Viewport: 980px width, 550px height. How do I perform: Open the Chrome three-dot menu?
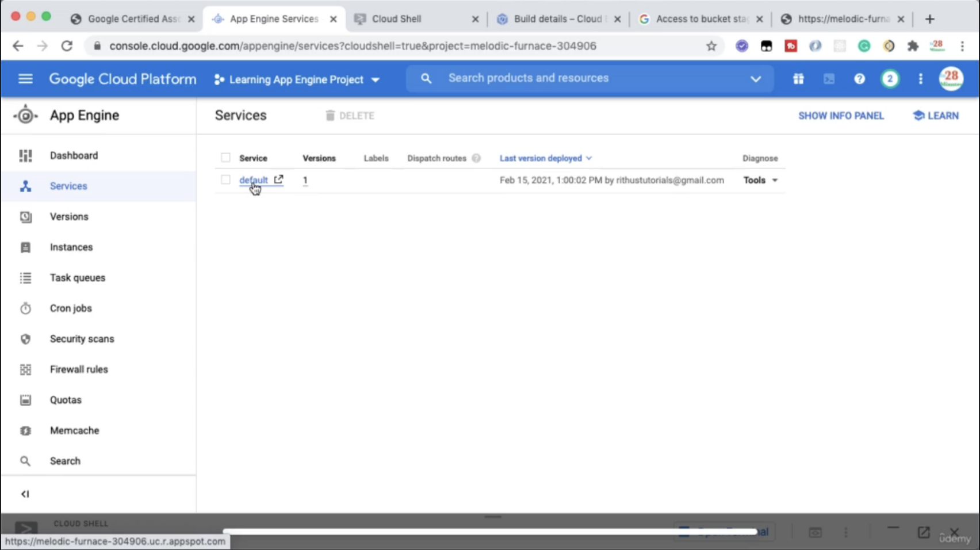[x=962, y=46]
